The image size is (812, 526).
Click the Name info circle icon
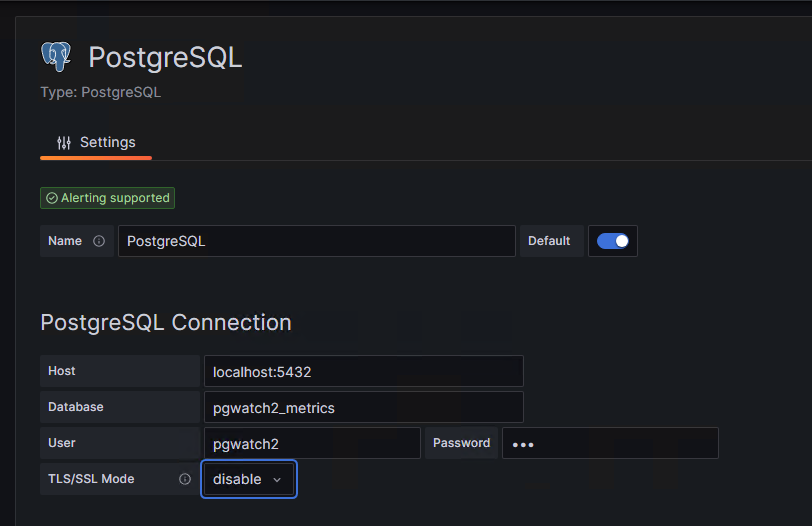99,241
